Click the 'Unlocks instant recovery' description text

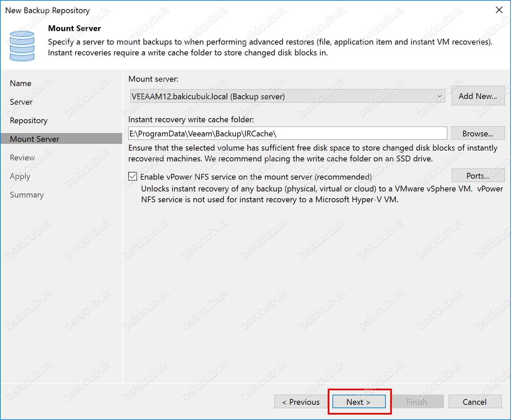coord(322,194)
